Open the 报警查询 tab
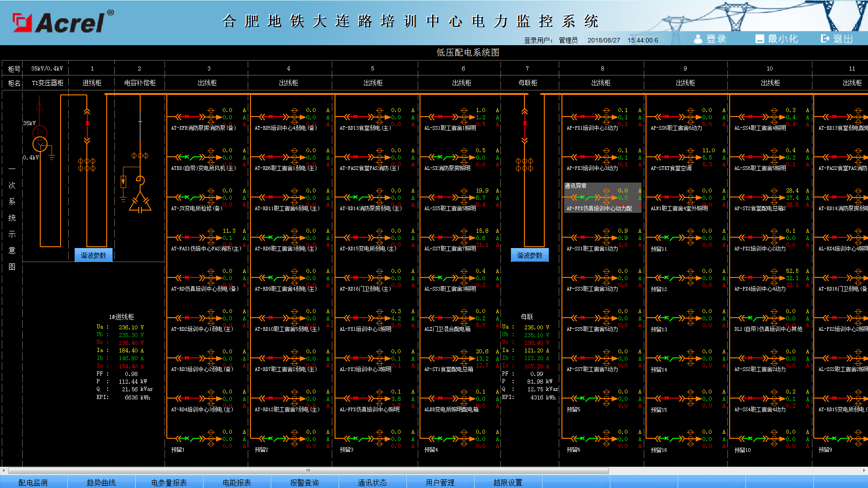This screenshot has height=488, width=868. pyautogui.click(x=305, y=482)
